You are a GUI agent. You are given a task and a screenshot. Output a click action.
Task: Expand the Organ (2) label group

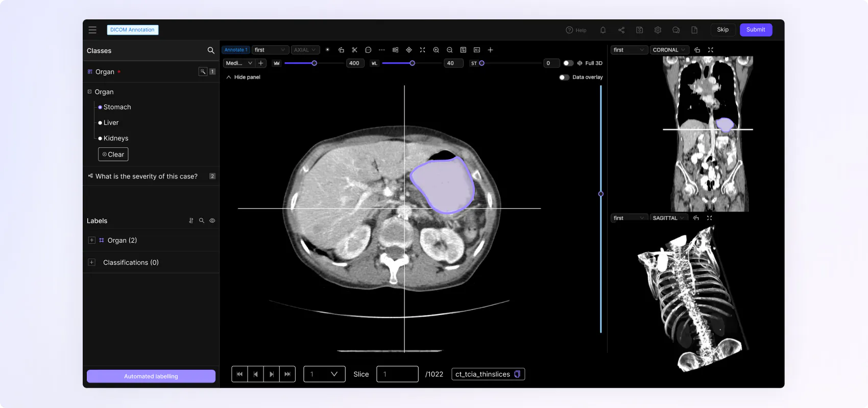click(x=92, y=240)
